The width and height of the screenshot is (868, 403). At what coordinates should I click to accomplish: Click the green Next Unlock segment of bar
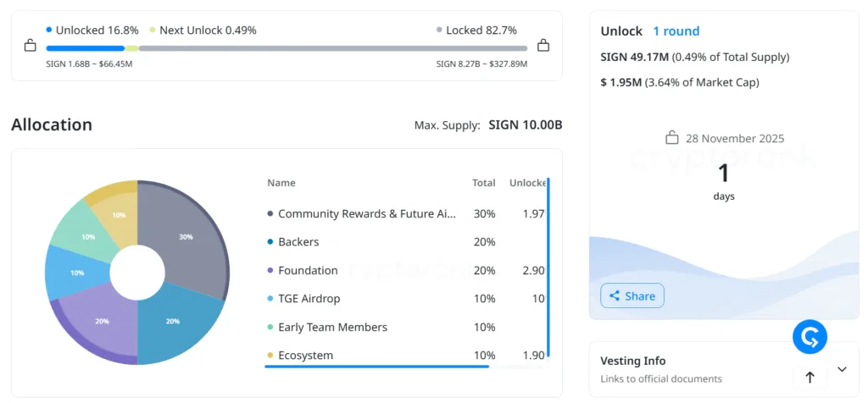[131, 48]
